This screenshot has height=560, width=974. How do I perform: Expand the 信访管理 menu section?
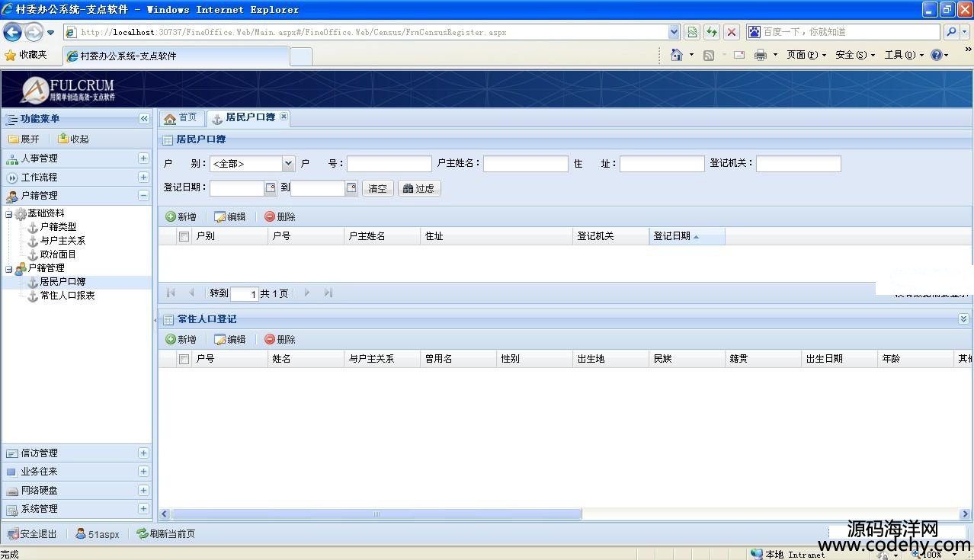coord(143,453)
